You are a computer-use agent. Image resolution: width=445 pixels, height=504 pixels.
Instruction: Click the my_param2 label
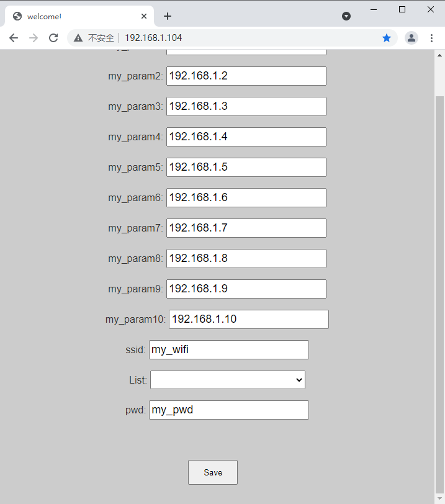[x=135, y=76]
